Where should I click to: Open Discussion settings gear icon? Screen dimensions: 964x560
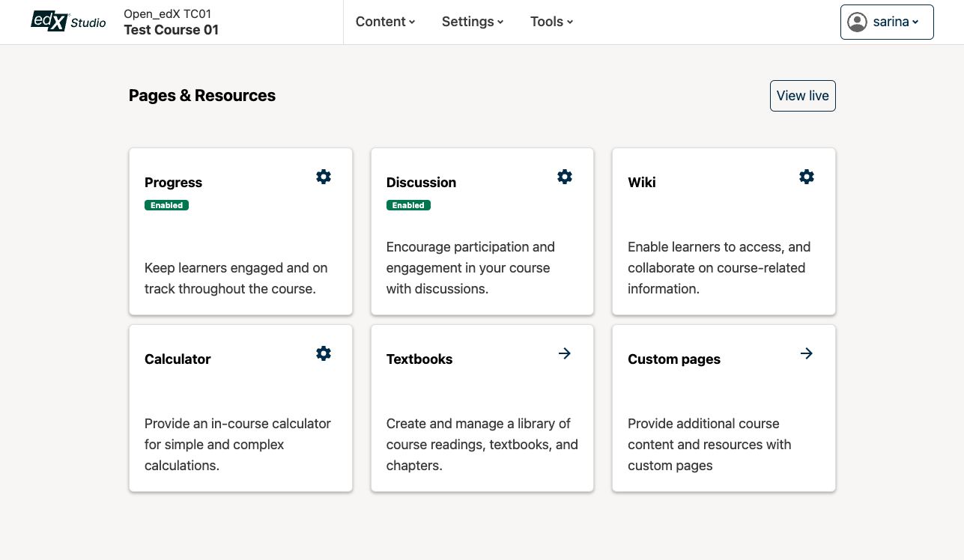[x=565, y=177]
